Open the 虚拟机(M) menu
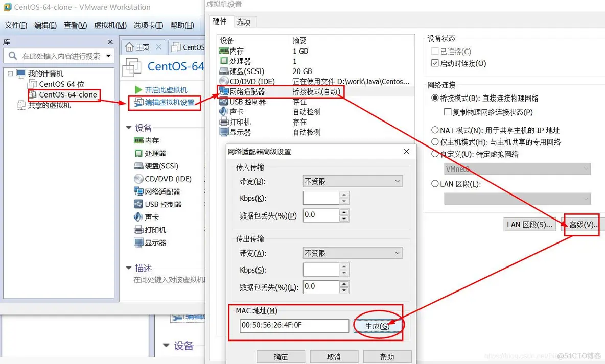Screen dimensions: 605x364 tap(110, 26)
